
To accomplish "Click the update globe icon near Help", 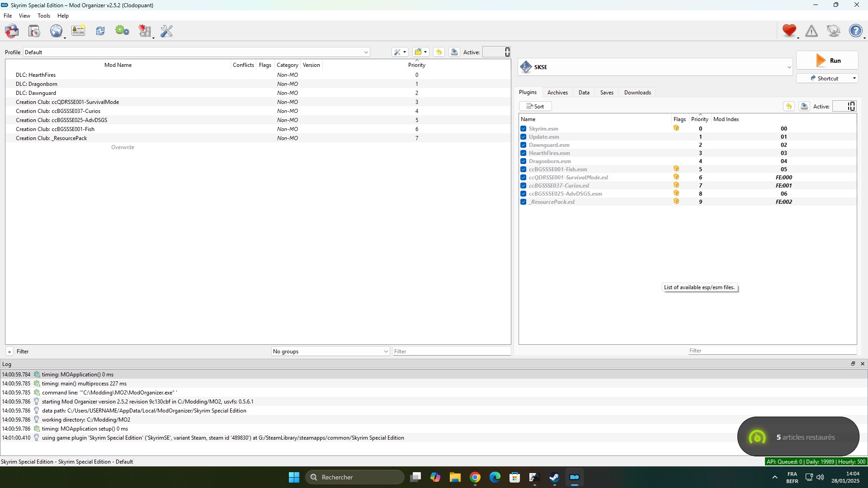I will pos(833,31).
